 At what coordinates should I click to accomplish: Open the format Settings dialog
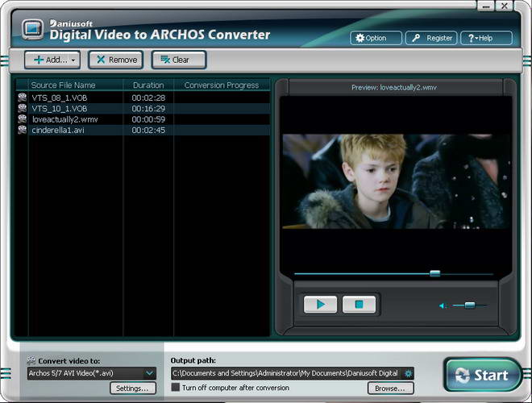[133, 388]
